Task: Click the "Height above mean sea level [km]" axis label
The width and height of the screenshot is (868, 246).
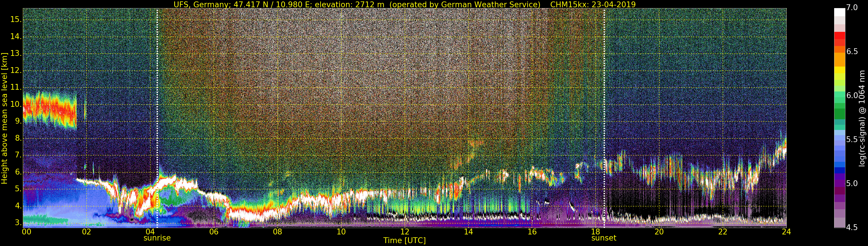Action: click(x=4, y=118)
